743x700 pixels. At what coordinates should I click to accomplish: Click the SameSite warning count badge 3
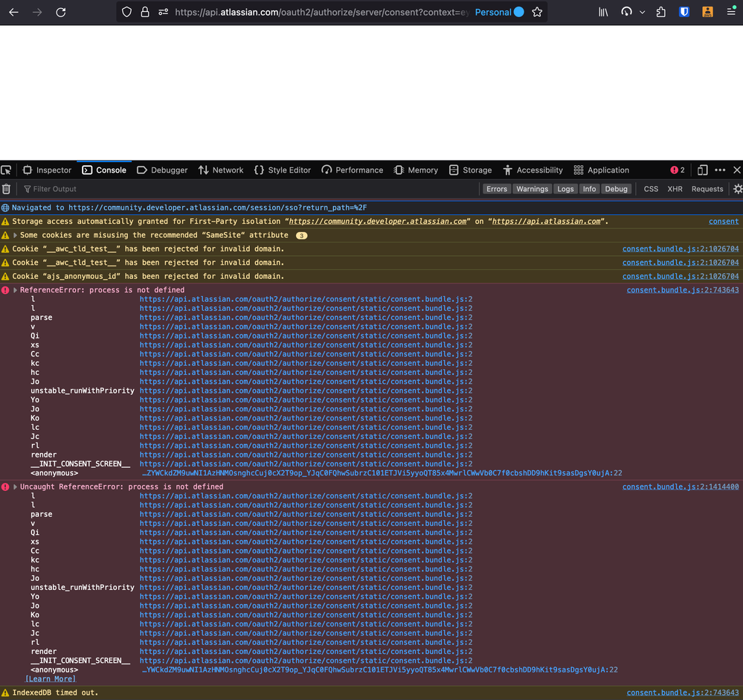(301, 236)
